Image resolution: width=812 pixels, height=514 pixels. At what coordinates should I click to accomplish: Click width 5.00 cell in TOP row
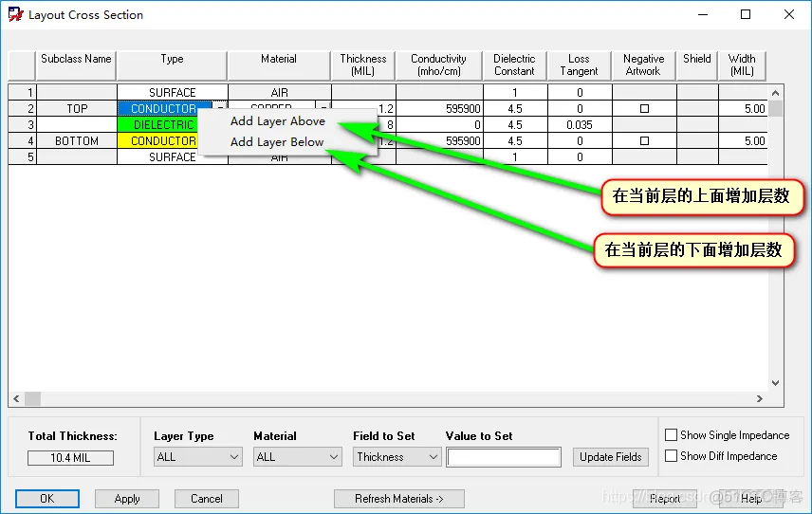tap(743, 109)
